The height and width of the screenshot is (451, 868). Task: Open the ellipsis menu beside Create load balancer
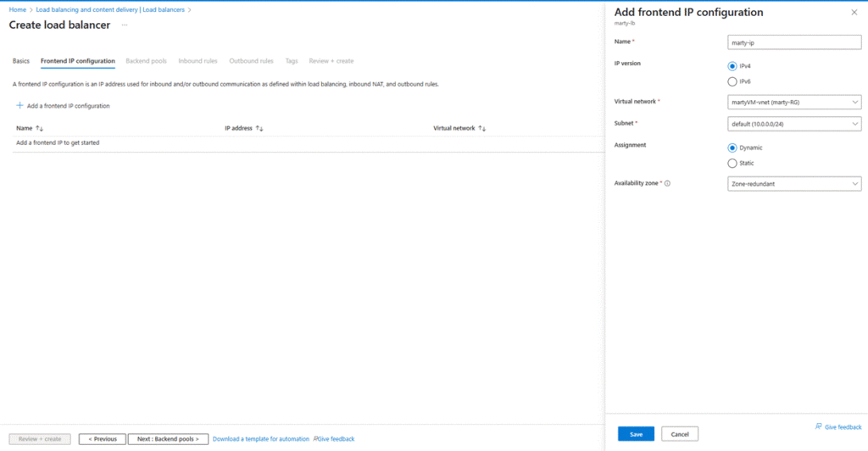[x=125, y=25]
